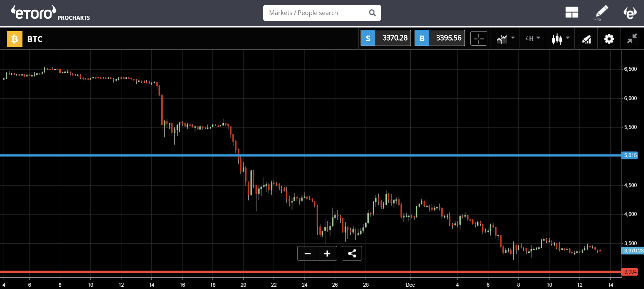The width and height of the screenshot is (644, 289).
Task: Select the blue 5,015 price level marker
Action: (630, 155)
